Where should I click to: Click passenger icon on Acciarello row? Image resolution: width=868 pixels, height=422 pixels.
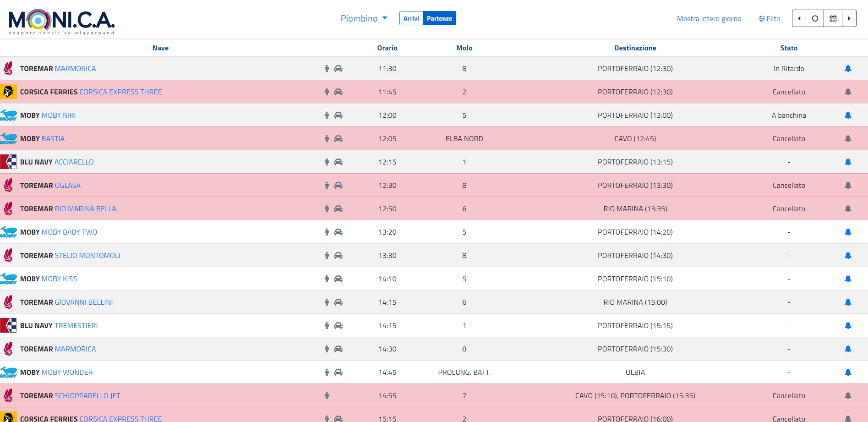327,162
